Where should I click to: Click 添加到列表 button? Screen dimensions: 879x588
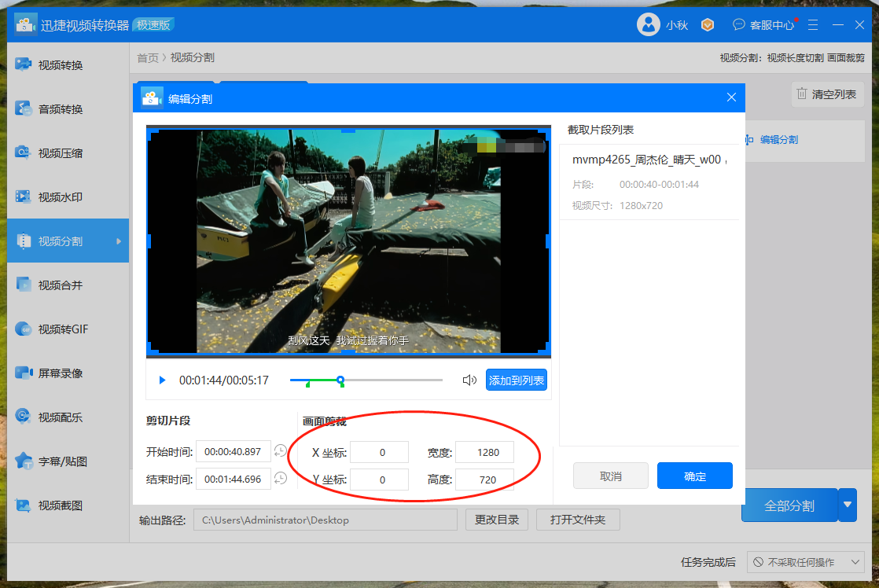(517, 380)
